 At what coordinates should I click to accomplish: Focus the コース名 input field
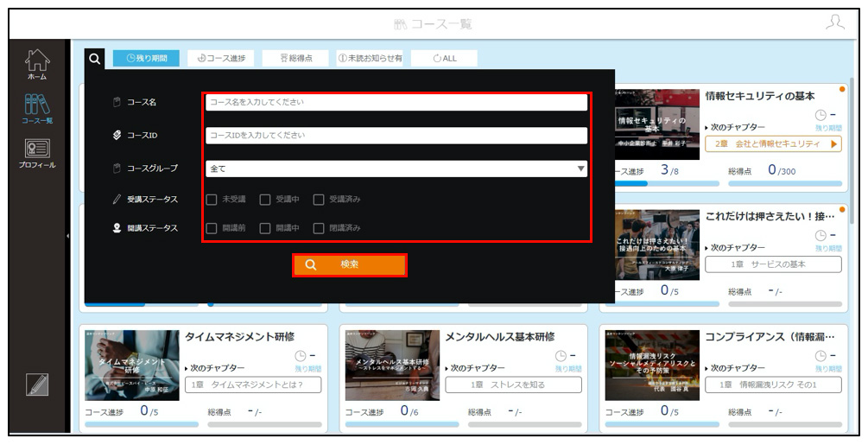pyautogui.click(x=396, y=103)
